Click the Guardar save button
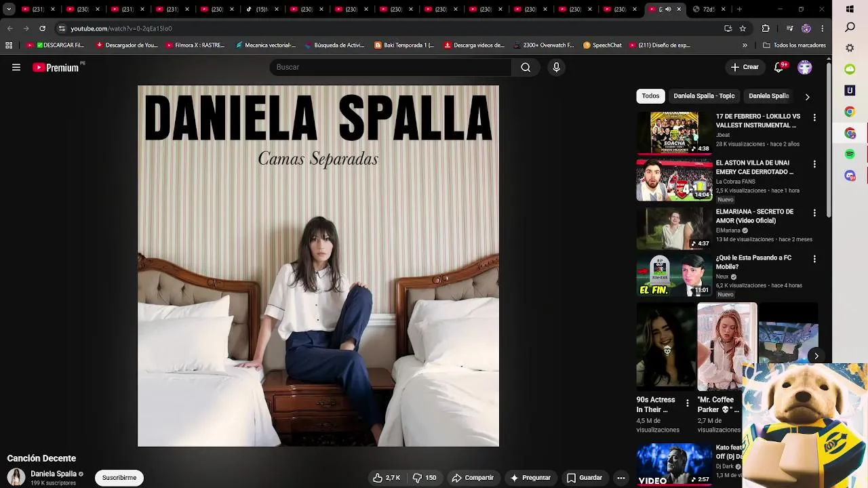Viewport: 868px width, 488px height. pos(585,478)
